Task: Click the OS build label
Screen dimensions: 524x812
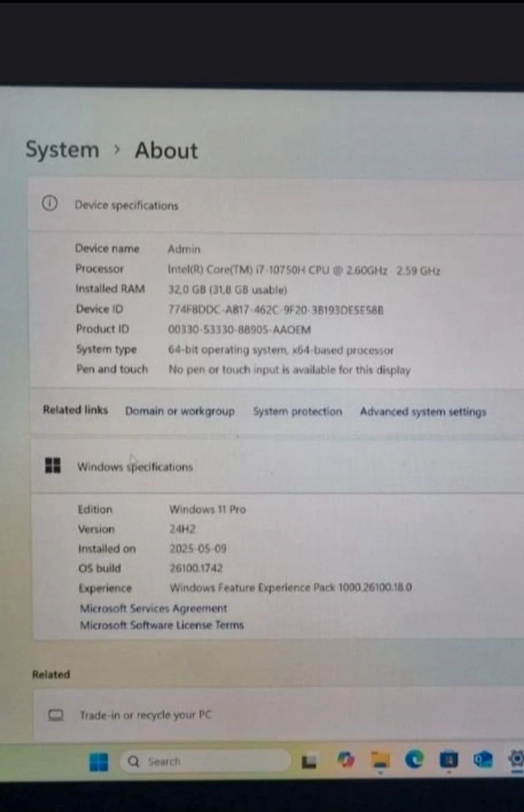Action: 99,568
